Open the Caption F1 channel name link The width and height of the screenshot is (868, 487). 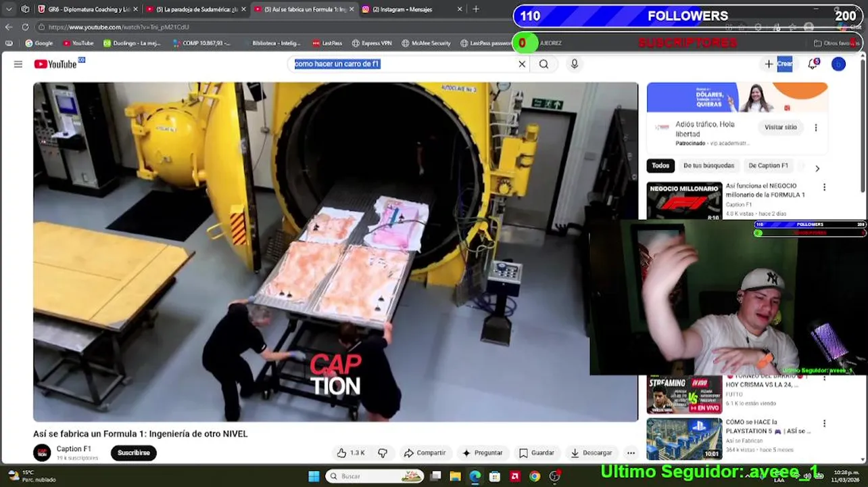tap(74, 448)
